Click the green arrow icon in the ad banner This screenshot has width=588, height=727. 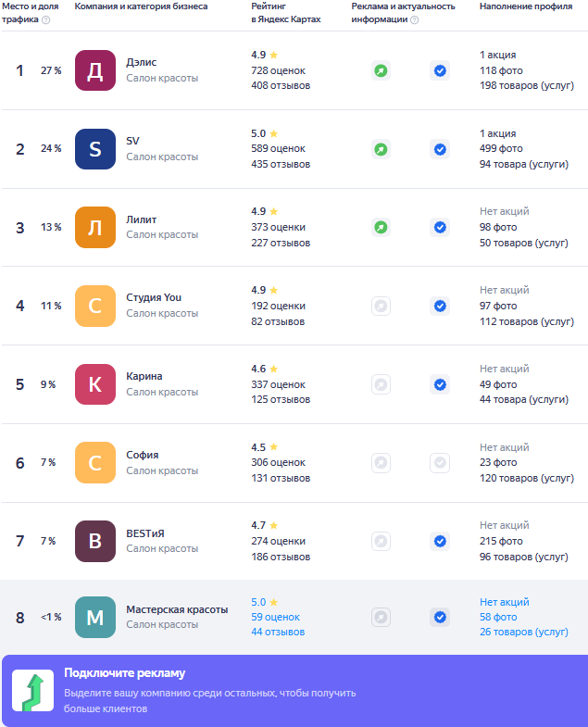[33, 690]
